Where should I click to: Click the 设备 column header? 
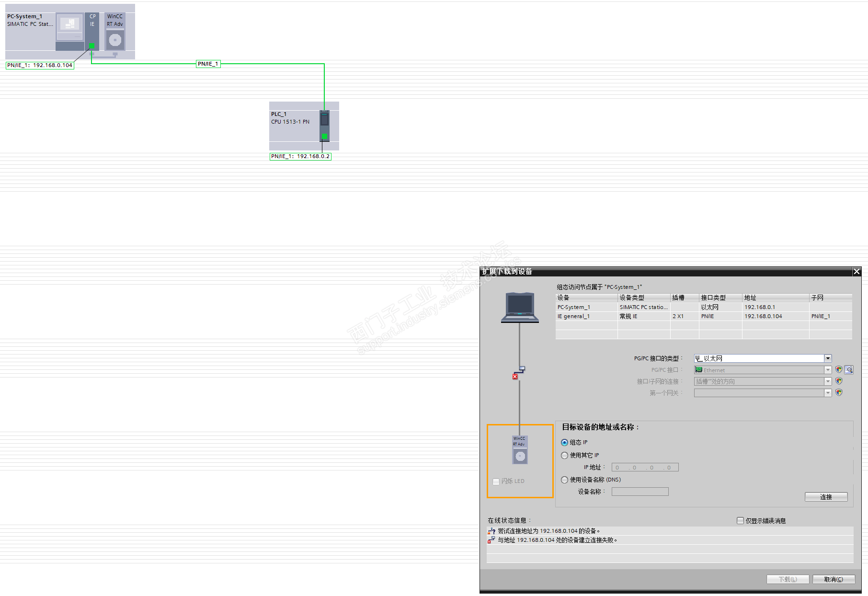(586, 298)
